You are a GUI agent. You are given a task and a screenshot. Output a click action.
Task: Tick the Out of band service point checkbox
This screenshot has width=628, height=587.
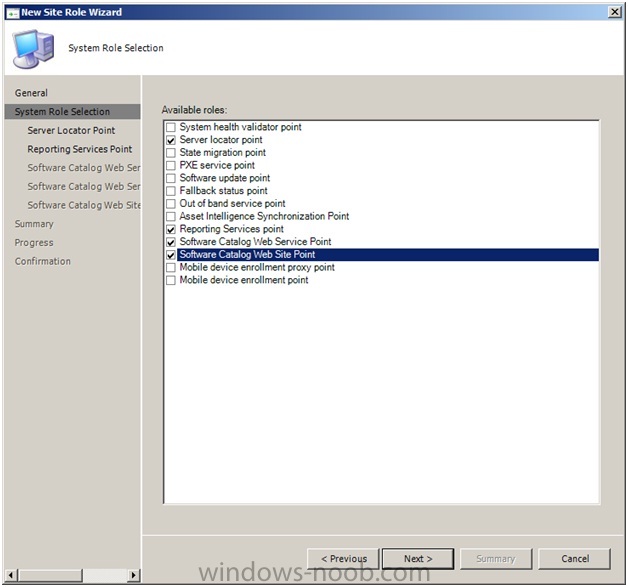(x=171, y=204)
